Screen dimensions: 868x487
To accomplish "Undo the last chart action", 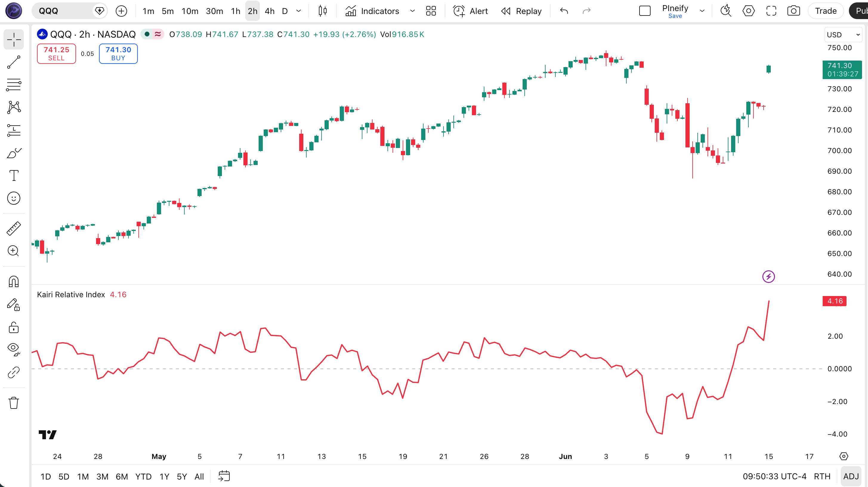I will click(x=564, y=11).
